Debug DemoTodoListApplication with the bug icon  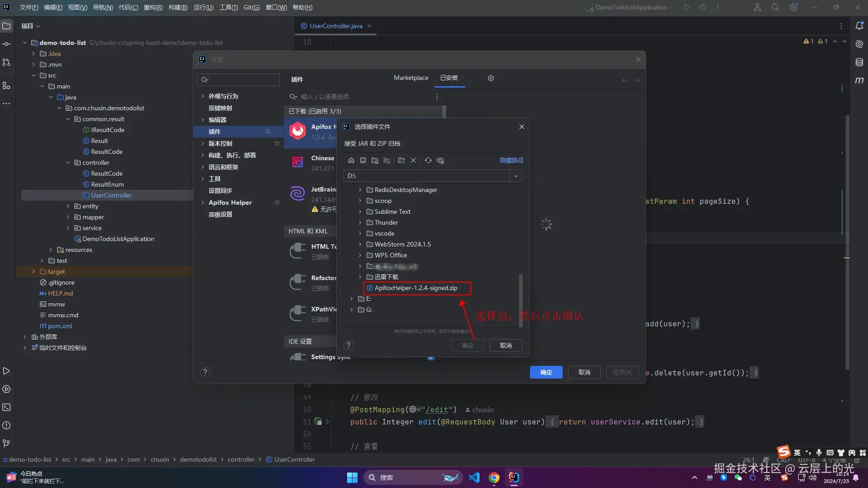pos(702,7)
